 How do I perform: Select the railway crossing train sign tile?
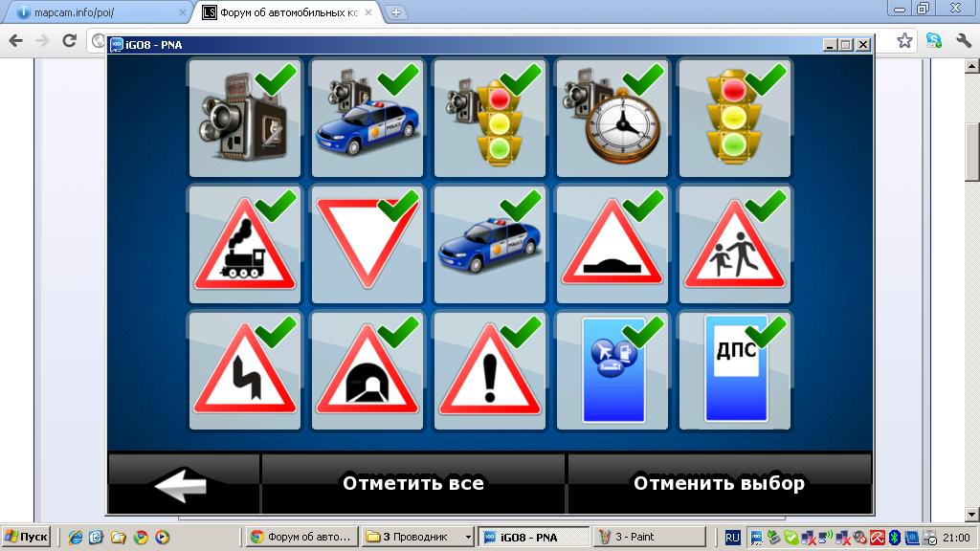coord(244,245)
